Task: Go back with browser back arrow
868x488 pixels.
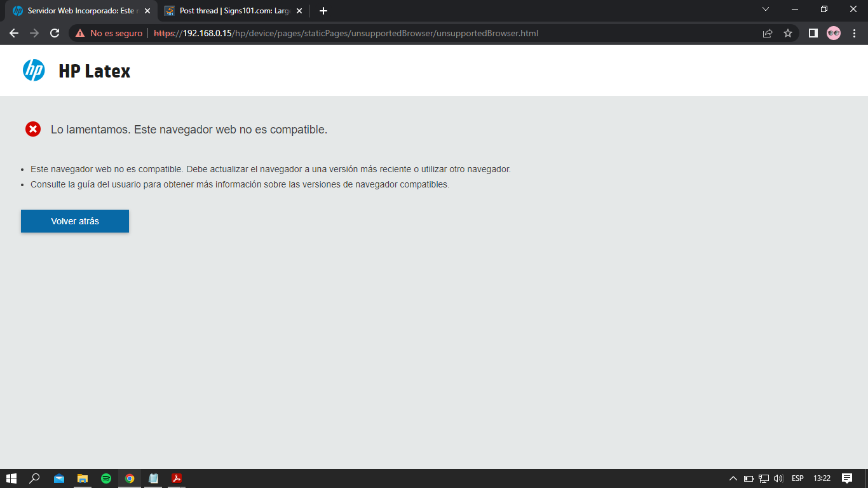Action: point(14,33)
